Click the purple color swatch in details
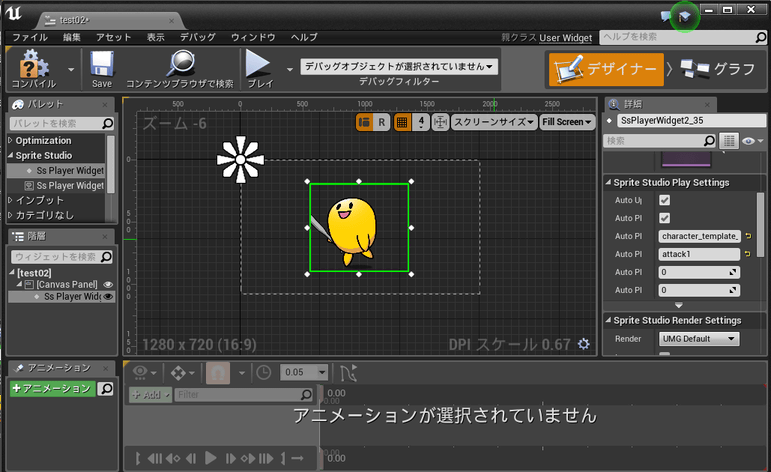 coord(686,159)
